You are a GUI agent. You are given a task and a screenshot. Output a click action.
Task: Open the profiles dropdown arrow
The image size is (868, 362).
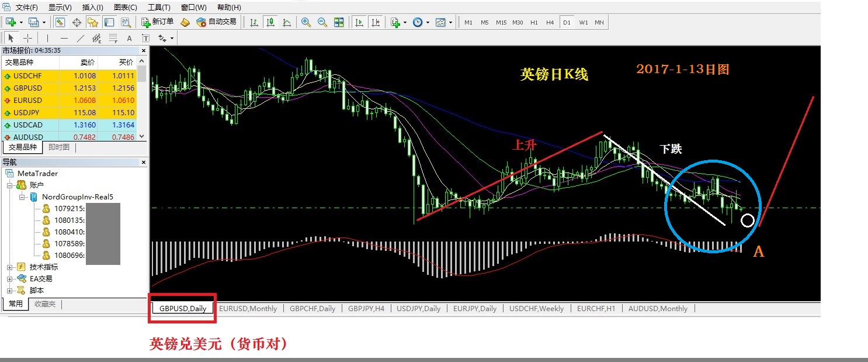[44, 22]
